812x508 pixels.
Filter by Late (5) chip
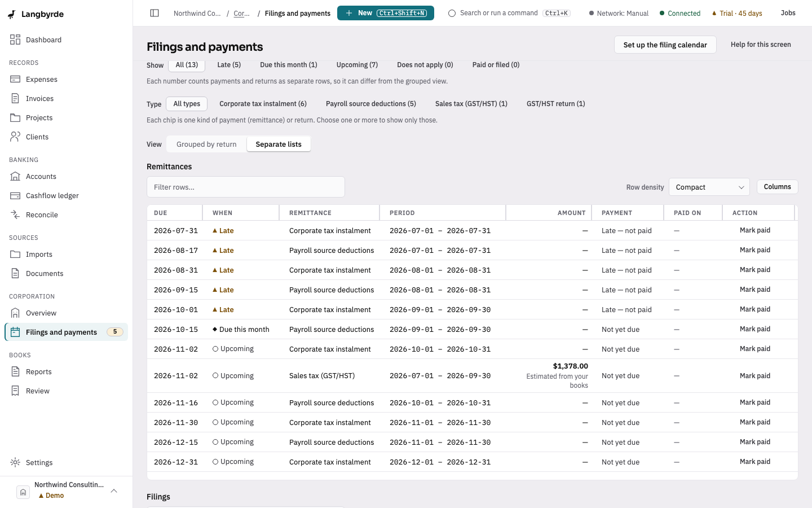[x=229, y=65]
